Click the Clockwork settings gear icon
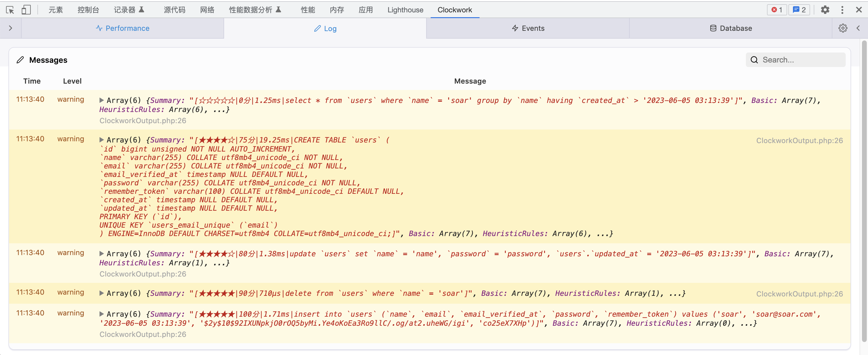The height and width of the screenshot is (355, 868). [843, 28]
